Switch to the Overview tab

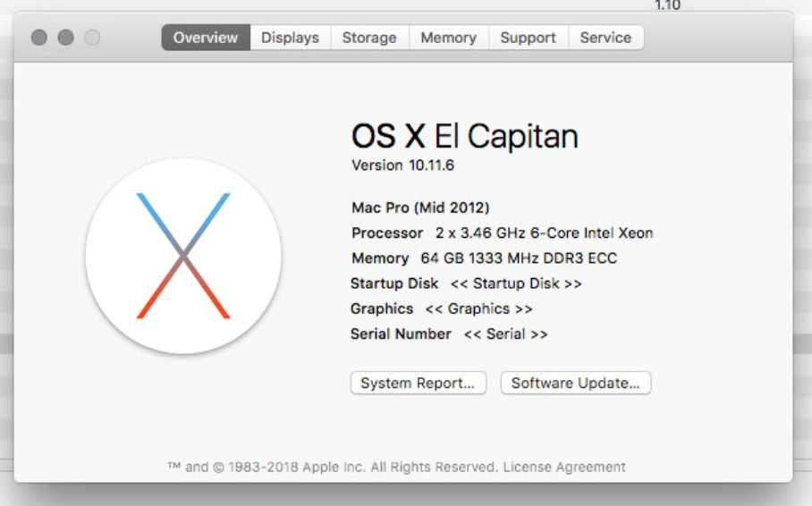tap(206, 38)
